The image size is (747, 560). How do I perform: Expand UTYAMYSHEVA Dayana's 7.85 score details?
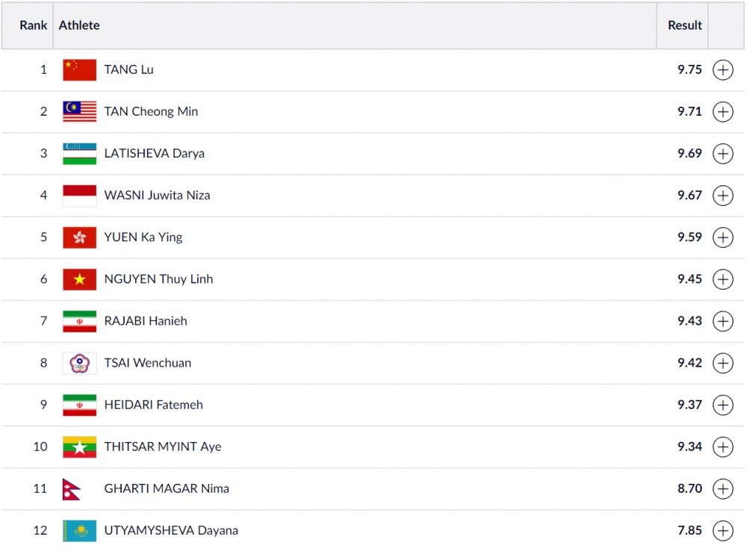(x=722, y=530)
